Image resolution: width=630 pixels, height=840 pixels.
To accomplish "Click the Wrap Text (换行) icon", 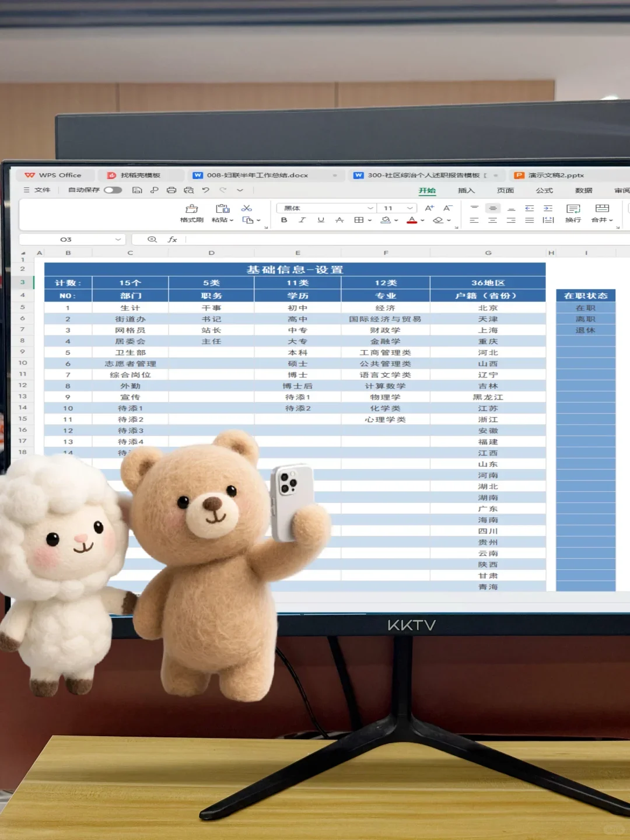I will (573, 209).
